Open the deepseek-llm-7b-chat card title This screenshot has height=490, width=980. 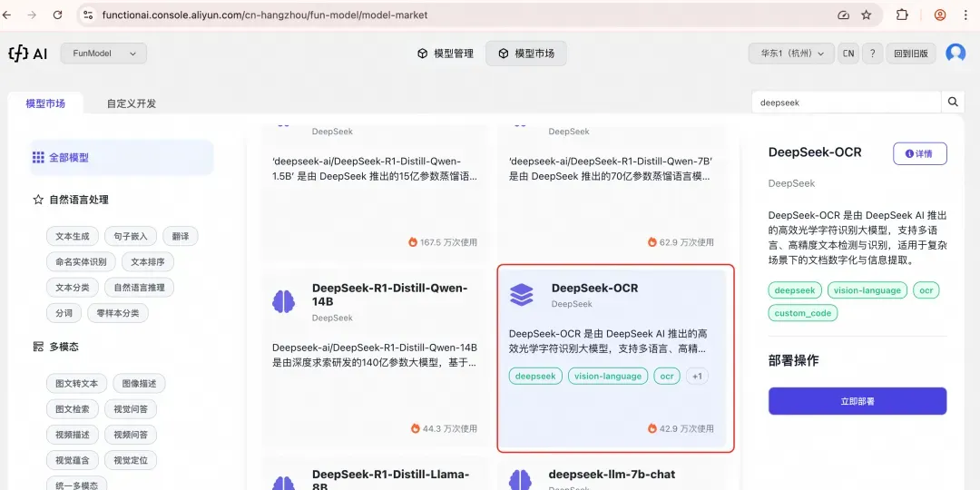[x=612, y=475]
